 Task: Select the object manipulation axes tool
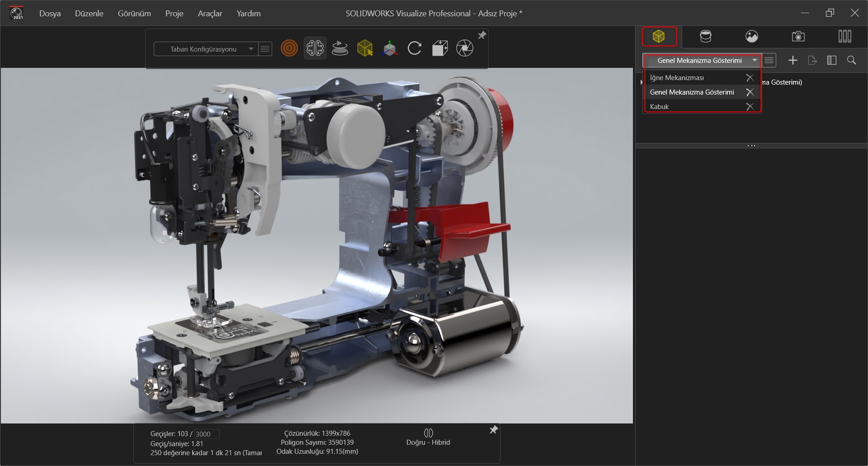[390, 48]
